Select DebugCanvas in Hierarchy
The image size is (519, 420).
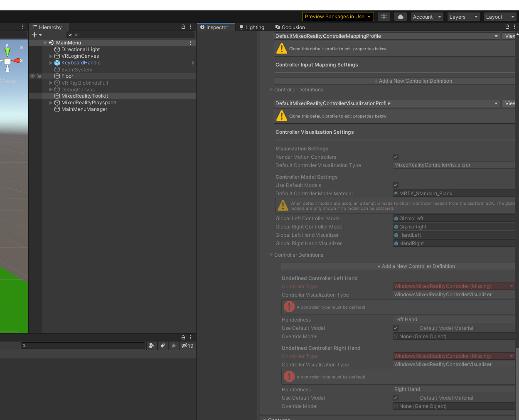click(78, 90)
